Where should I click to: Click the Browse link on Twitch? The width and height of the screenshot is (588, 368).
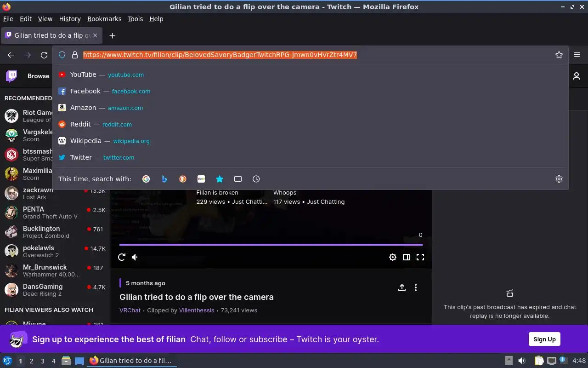pyautogui.click(x=38, y=76)
